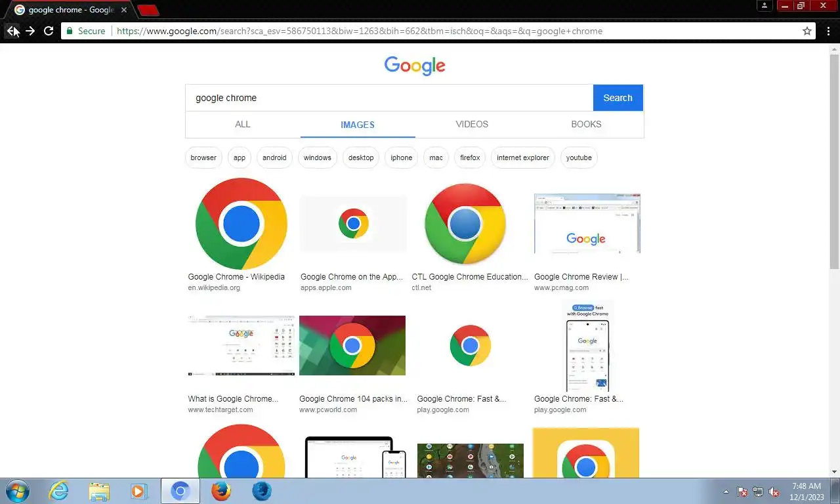
Task: Open Google Chrome Review |... link
Action: click(x=581, y=277)
